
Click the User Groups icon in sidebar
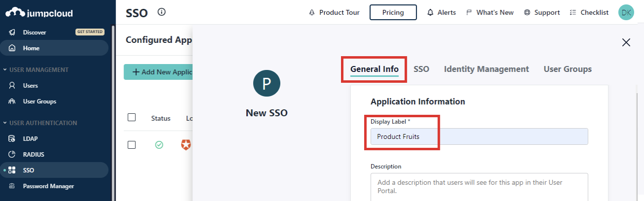12,101
